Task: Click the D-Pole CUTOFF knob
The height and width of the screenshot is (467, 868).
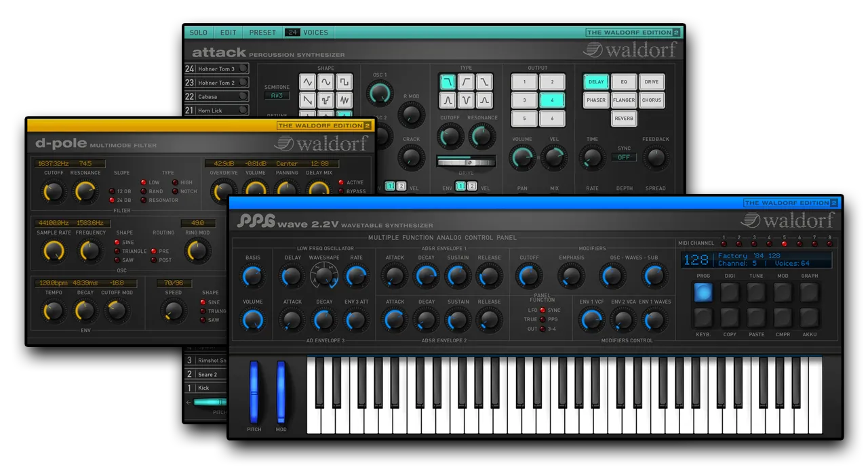Action: coord(54,192)
